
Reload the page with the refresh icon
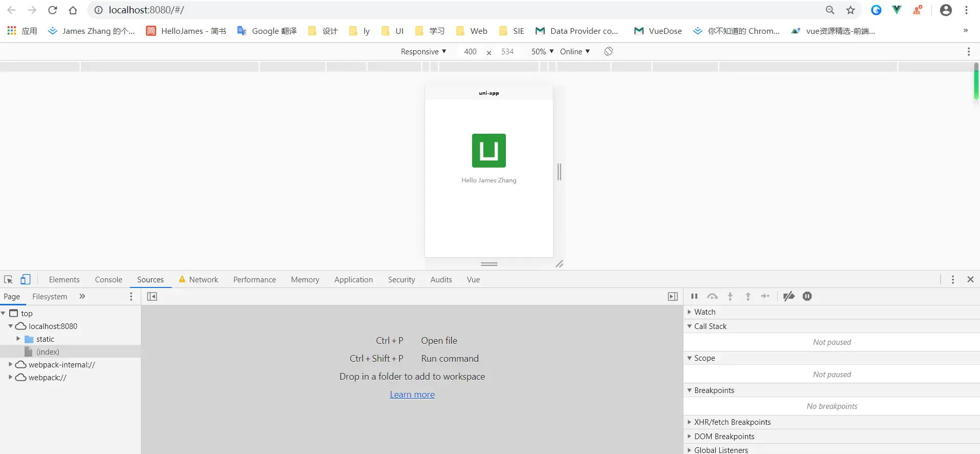pos(52,10)
